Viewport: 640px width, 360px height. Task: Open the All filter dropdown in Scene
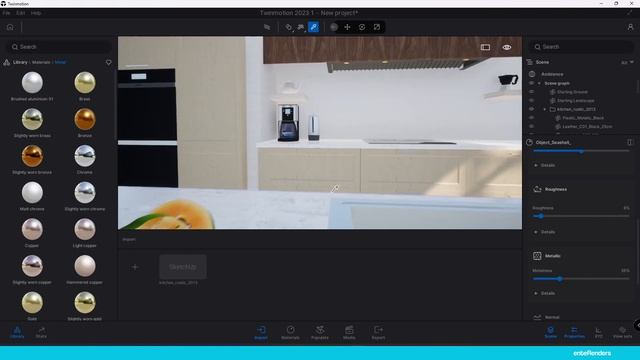tap(627, 62)
